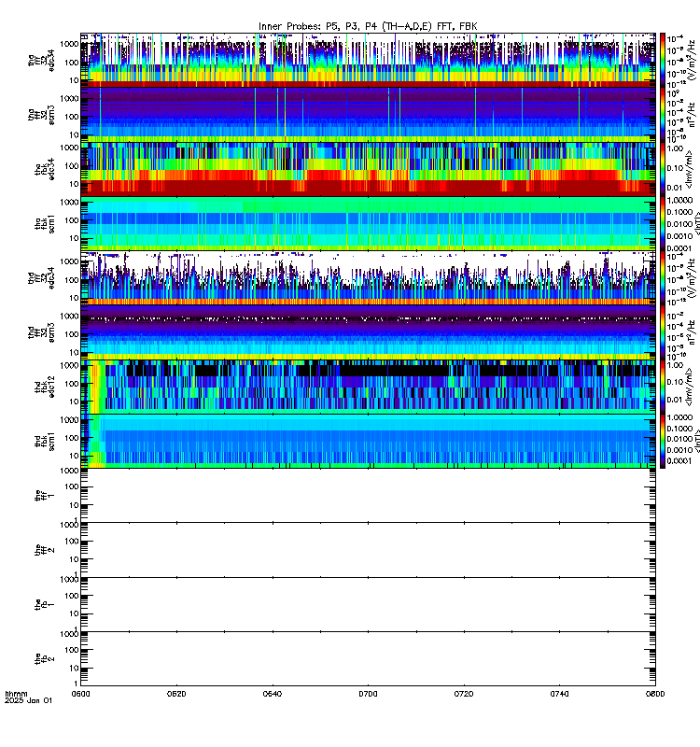
Task: Select the tha fff scm3 spectrogram panel
Action: pyautogui.click(x=368, y=115)
